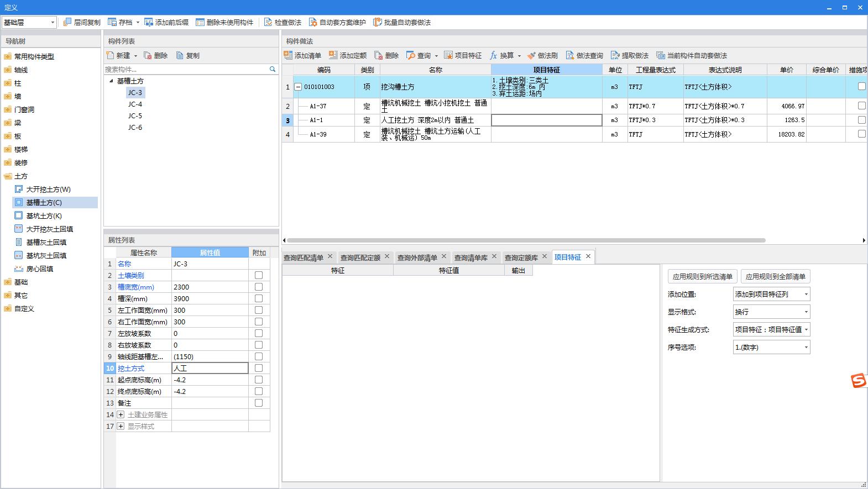Open 添加位置 dropdown
This screenshot has width=868, height=489.
[x=771, y=294]
